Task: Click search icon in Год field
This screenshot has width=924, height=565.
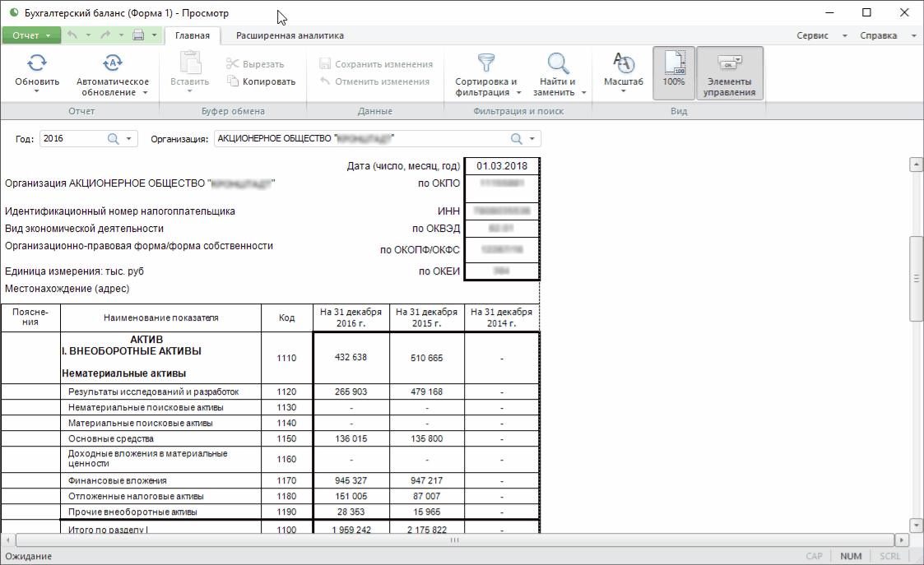Action: (114, 139)
